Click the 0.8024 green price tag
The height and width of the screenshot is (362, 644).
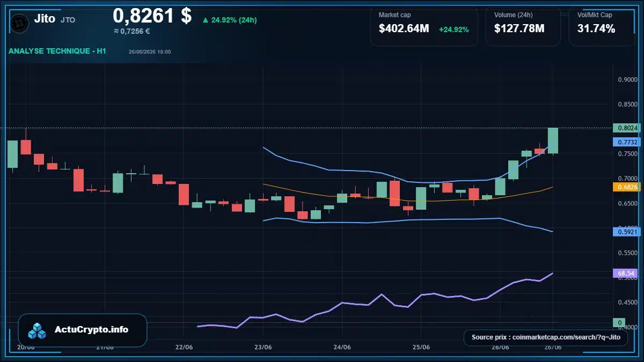click(x=626, y=128)
